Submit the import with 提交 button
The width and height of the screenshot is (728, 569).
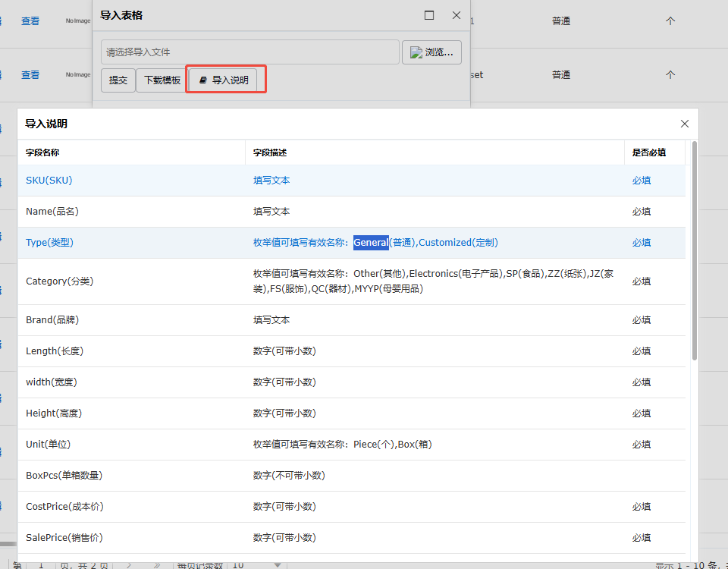118,80
